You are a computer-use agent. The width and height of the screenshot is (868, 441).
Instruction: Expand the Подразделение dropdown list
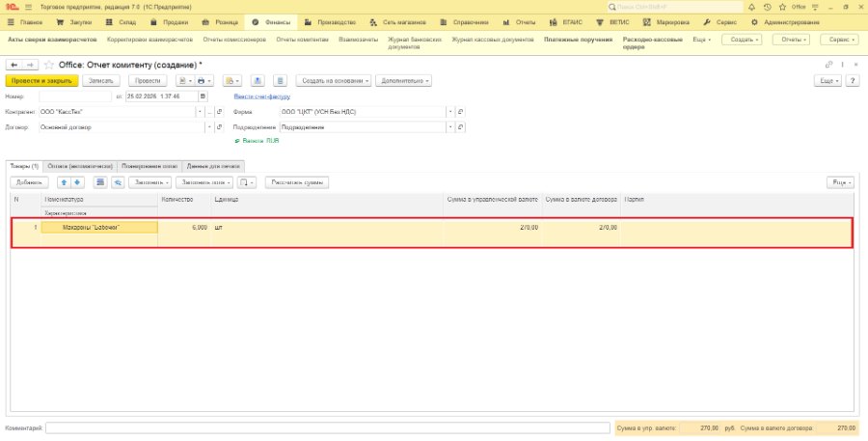click(x=450, y=127)
